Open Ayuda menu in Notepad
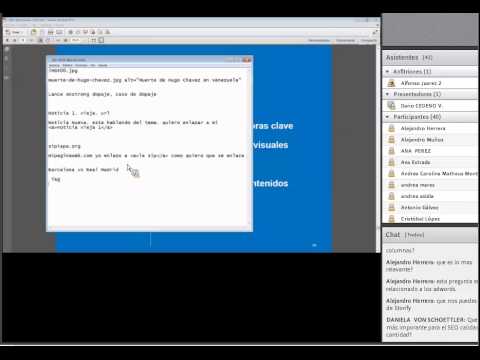The height and width of the screenshot is (360, 480). 102,65
